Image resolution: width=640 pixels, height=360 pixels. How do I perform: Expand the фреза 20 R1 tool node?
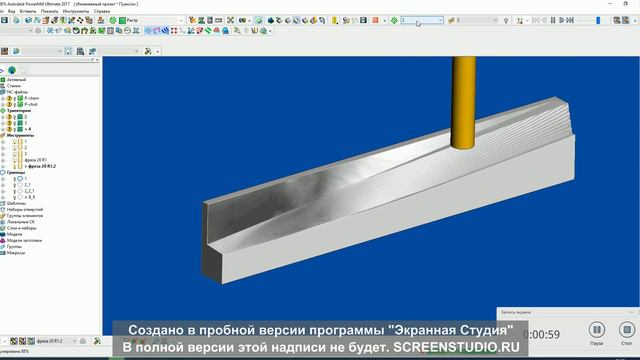3,160
